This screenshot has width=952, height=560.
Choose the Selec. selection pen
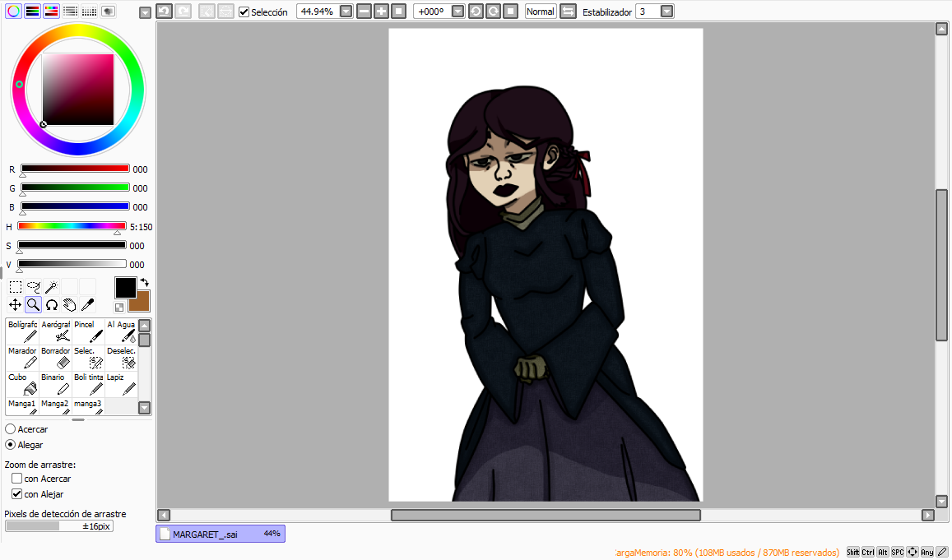88,358
